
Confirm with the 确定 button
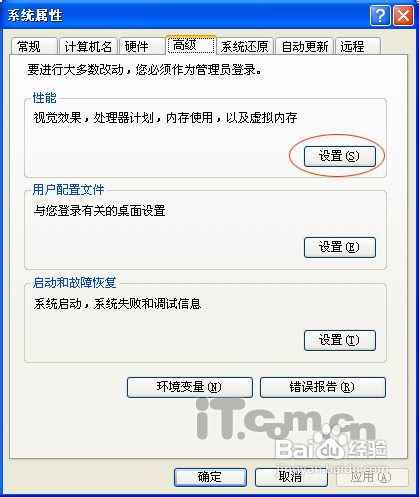pos(210,477)
